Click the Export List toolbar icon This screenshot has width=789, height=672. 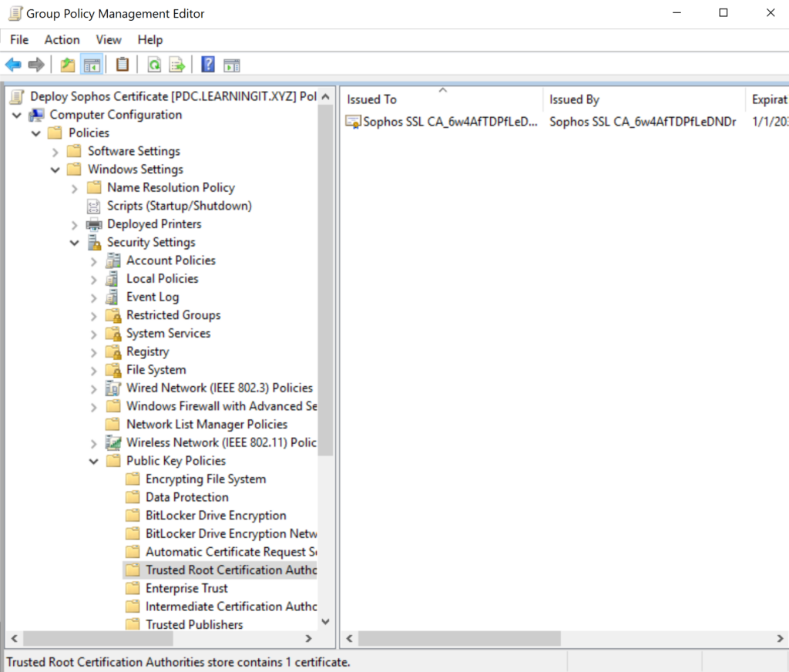point(177,65)
